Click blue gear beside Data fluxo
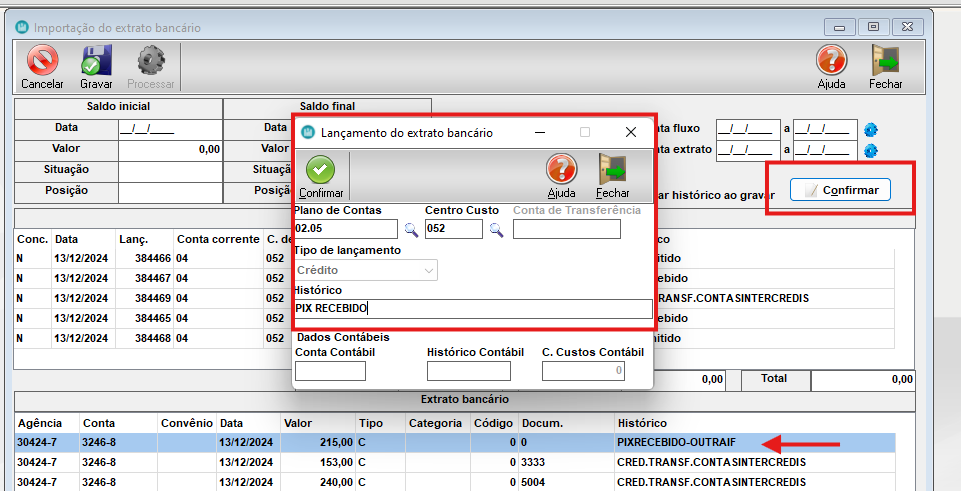The width and height of the screenshot is (961, 491). [870, 129]
